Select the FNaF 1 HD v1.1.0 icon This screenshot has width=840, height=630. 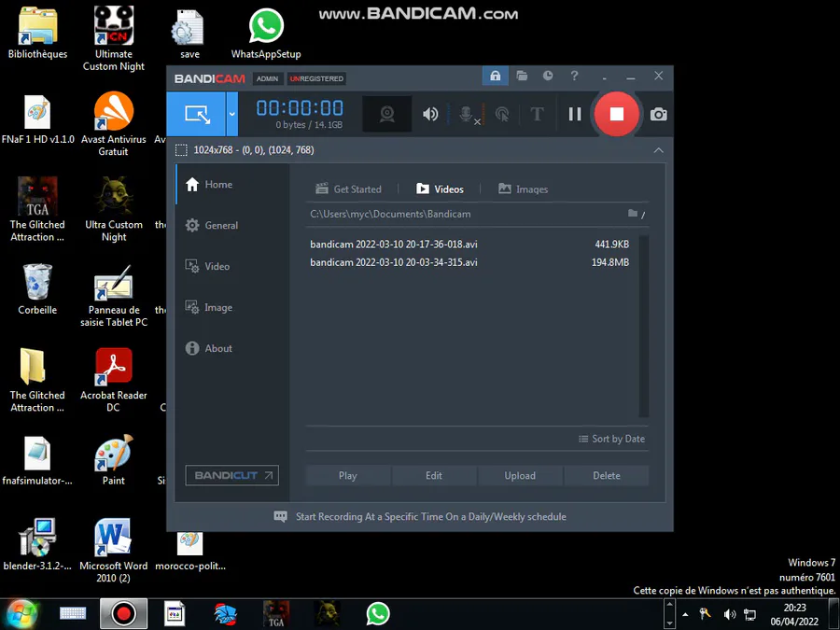pyautogui.click(x=37, y=119)
